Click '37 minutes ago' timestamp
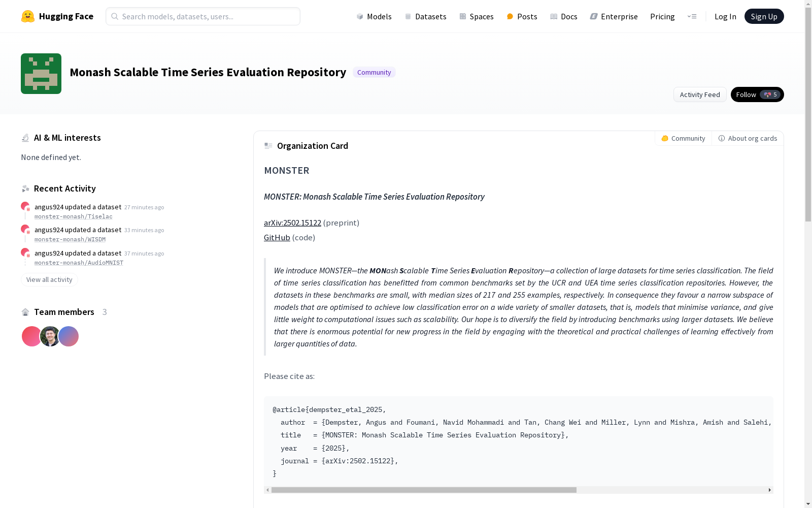The image size is (812, 508). point(144,253)
